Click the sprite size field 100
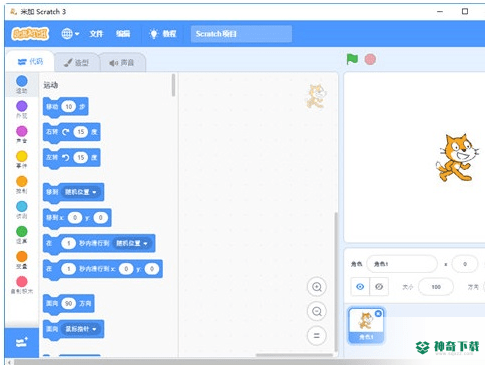The height and width of the screenshot is (365, 489). pos(436,287)
